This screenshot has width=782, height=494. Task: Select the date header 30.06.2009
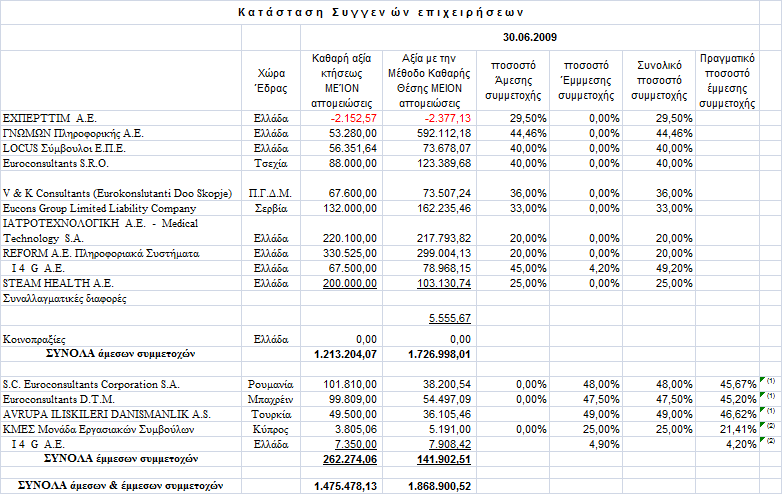click(x=530, y=37)
